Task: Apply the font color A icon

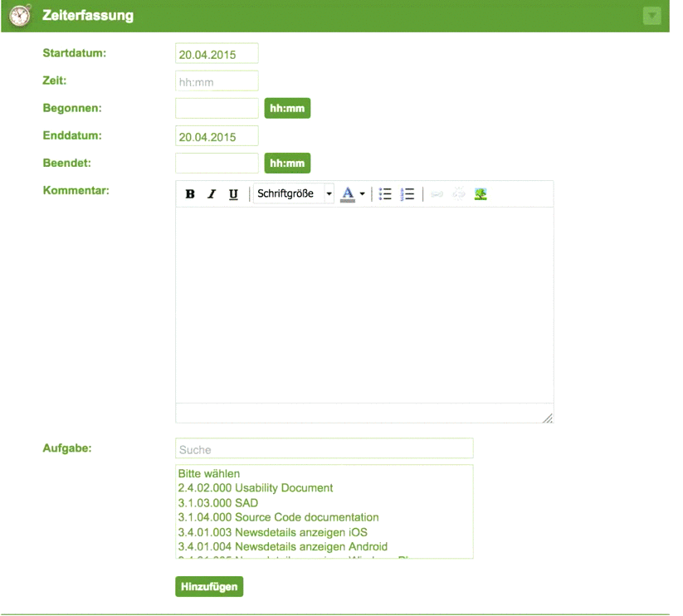Action: pos(348,194)
